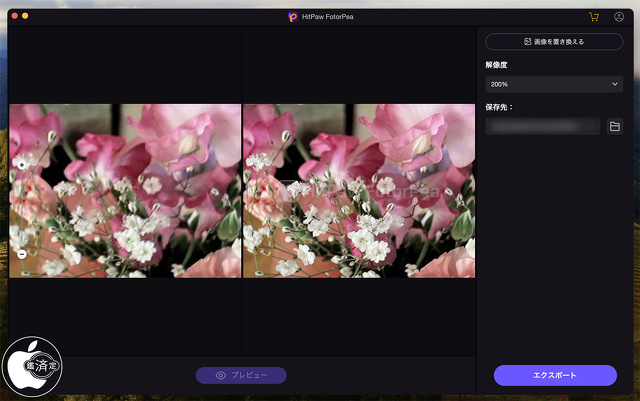This screenshot has height=401, width=640.
Task: Zoom out with the minus icon
Action: click(22, 254)
